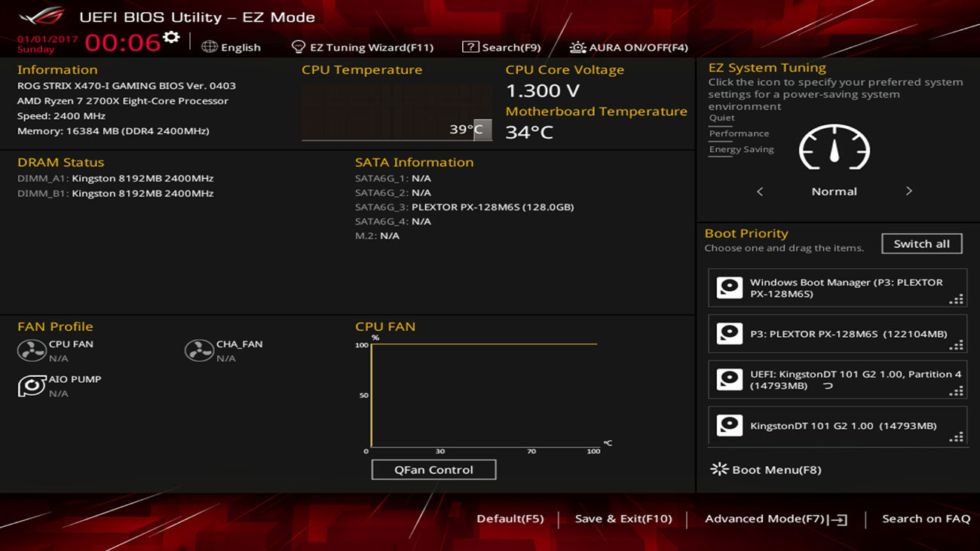Click the Energy Saving tuning label

741,149
